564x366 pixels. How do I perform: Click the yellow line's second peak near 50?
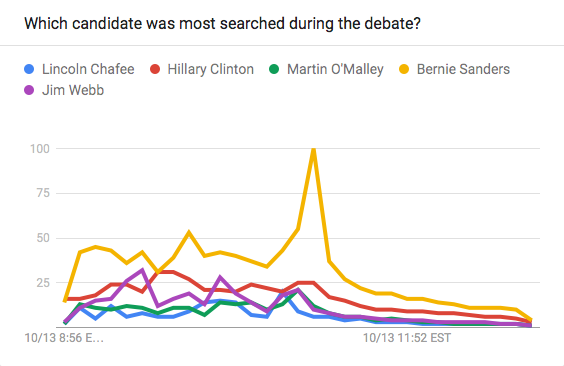pyautogui.click(x=189, y=232)
